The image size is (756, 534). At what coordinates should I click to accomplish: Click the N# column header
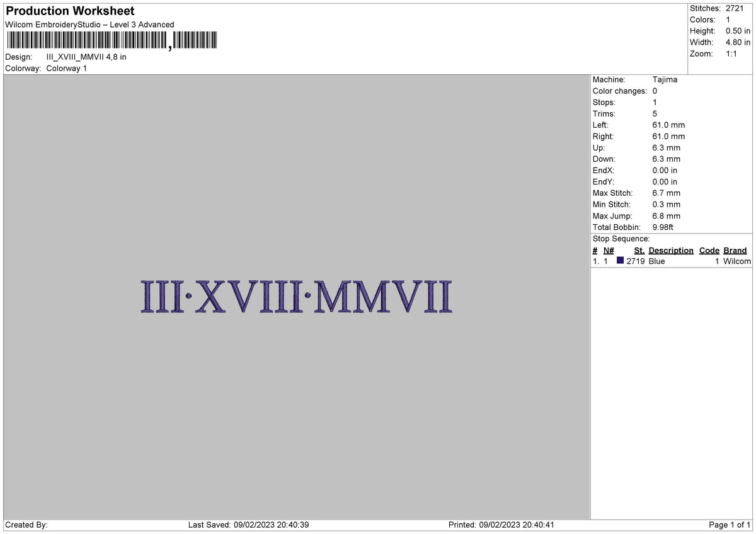point(609,250)
